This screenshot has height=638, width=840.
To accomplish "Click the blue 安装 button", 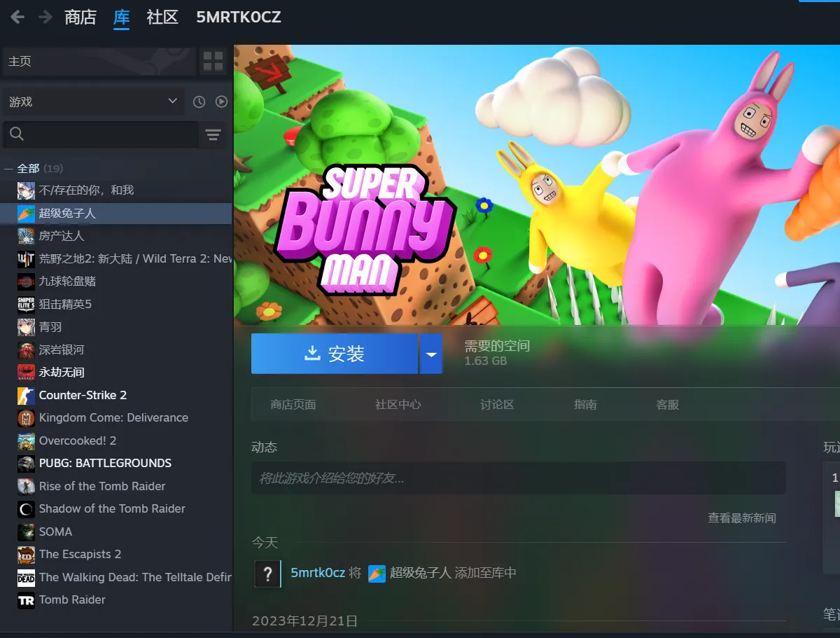I will tap(335, 354).
